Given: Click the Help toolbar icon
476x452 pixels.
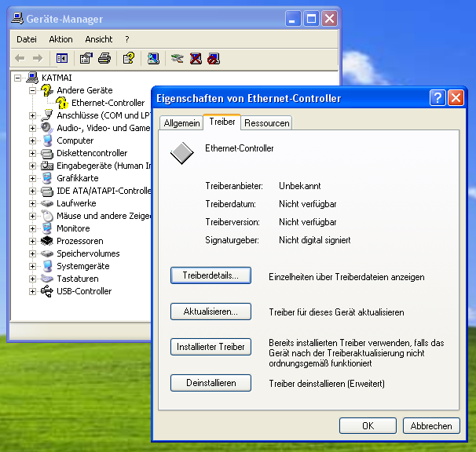Looking at the screenshot, I should tap(129, 58).
